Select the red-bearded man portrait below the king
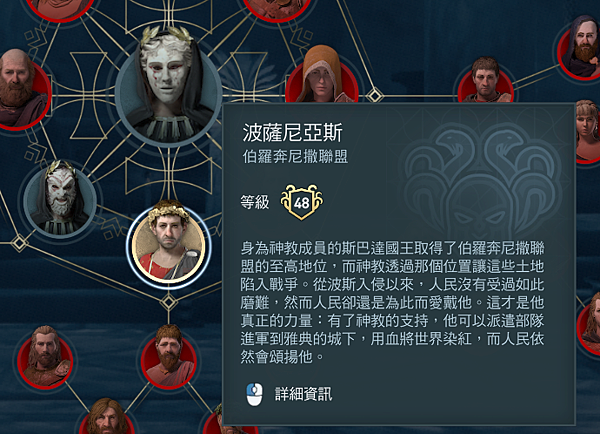Screen dimensions: 600x434 (x=168, y=357)
